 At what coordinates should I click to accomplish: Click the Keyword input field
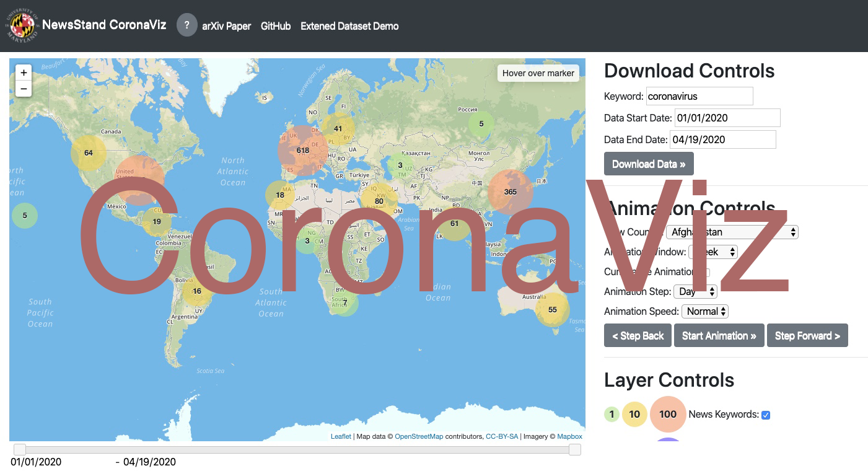[699, 96]
